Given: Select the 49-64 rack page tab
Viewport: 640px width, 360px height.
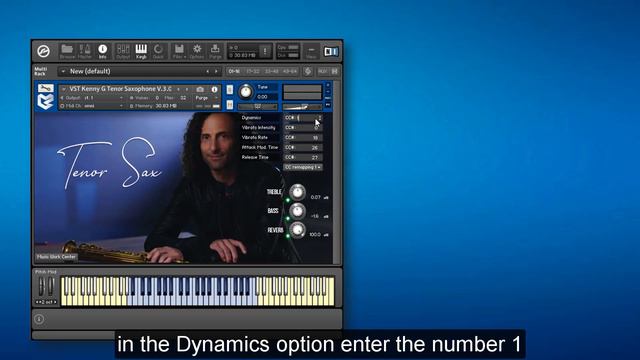Looking at the screenshot, I should 290,71.
